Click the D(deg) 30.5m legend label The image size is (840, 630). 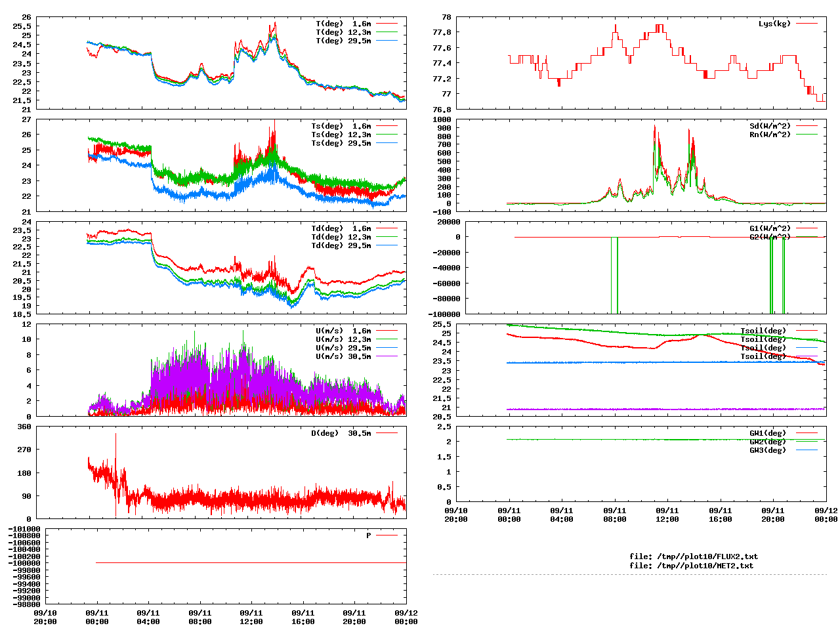341,433
